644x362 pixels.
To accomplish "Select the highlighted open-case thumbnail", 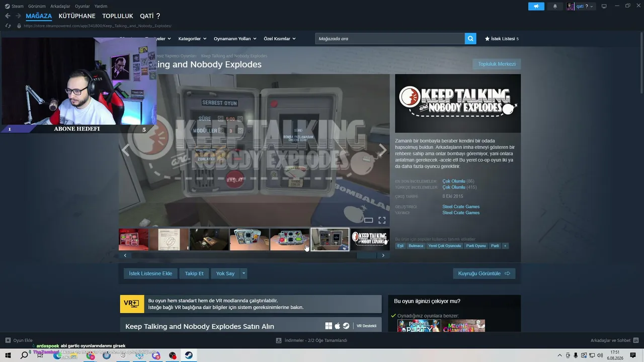I will coord(330,240).
